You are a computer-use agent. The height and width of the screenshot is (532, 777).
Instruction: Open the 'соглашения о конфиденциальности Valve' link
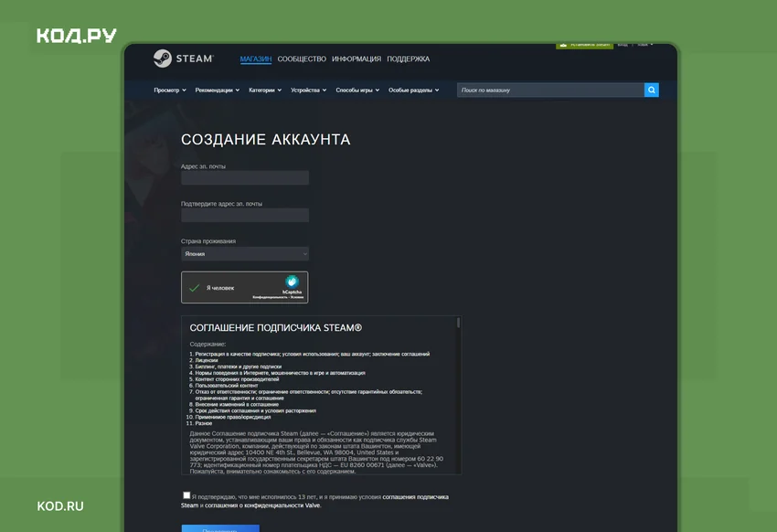262,505
